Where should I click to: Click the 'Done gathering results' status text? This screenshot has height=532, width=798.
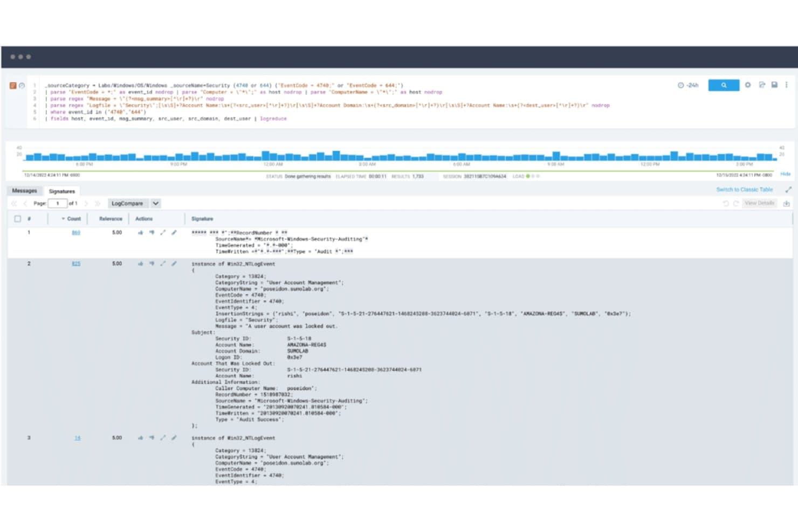307,176
